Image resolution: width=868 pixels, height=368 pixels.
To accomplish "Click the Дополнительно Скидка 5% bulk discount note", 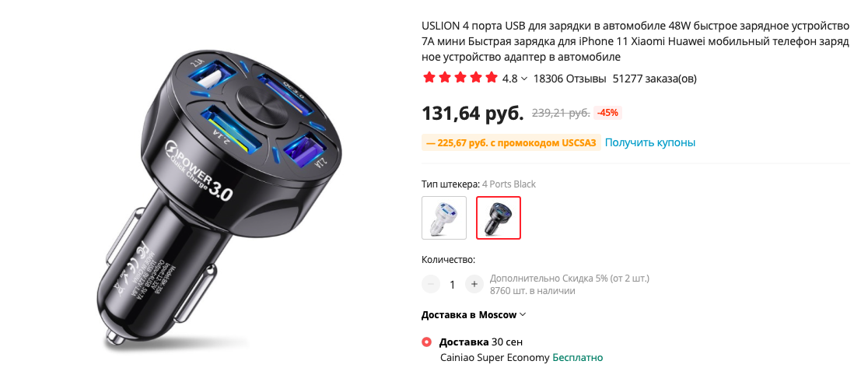I will tap(569, 278).
